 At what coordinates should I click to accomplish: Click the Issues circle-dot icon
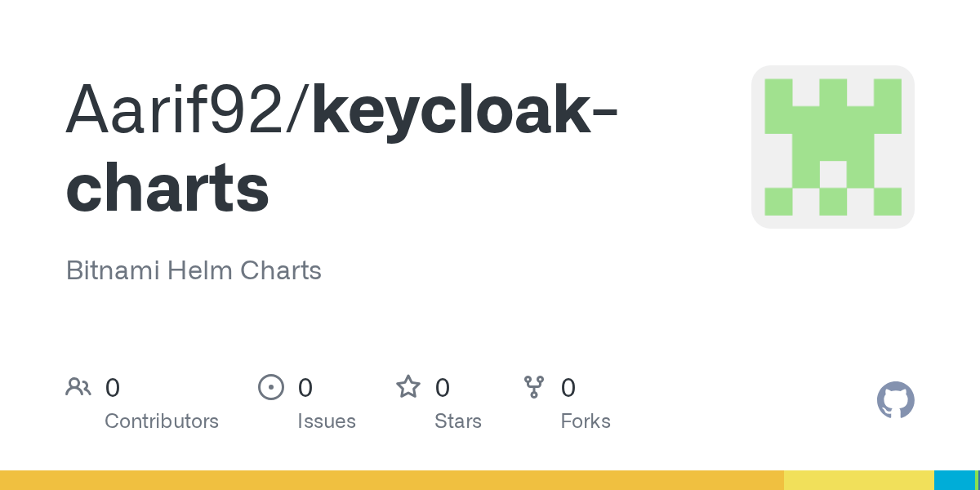tap(271, 387)
